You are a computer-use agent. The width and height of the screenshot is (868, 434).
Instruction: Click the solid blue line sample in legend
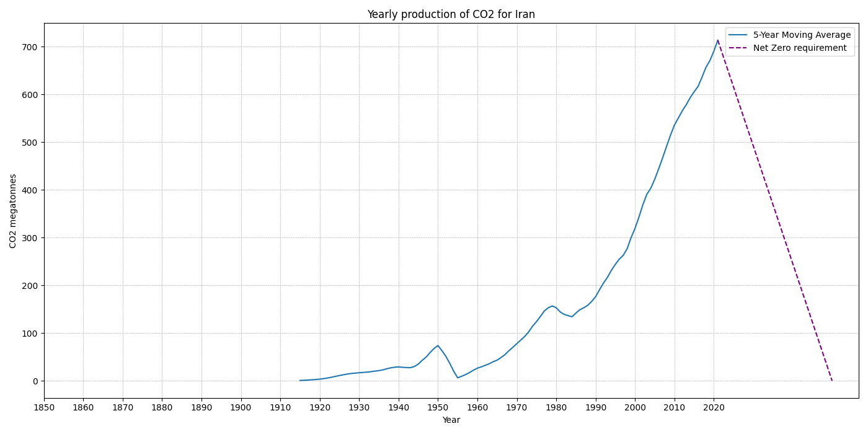click(738, 35)
